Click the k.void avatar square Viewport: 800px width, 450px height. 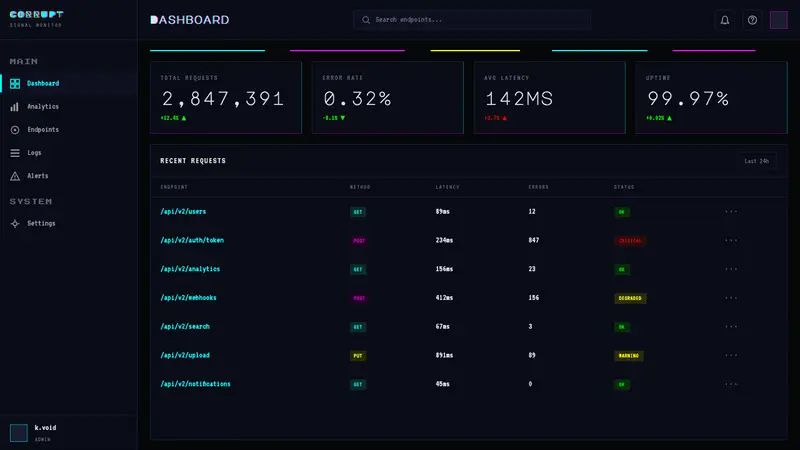pyautogui.click(x=19, y=433)
